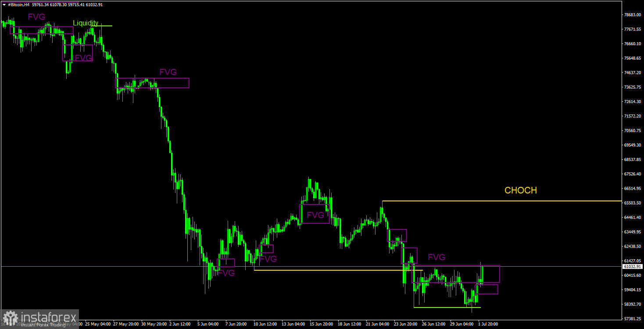Click the 65503.50 price axis label

pos(633,203)
